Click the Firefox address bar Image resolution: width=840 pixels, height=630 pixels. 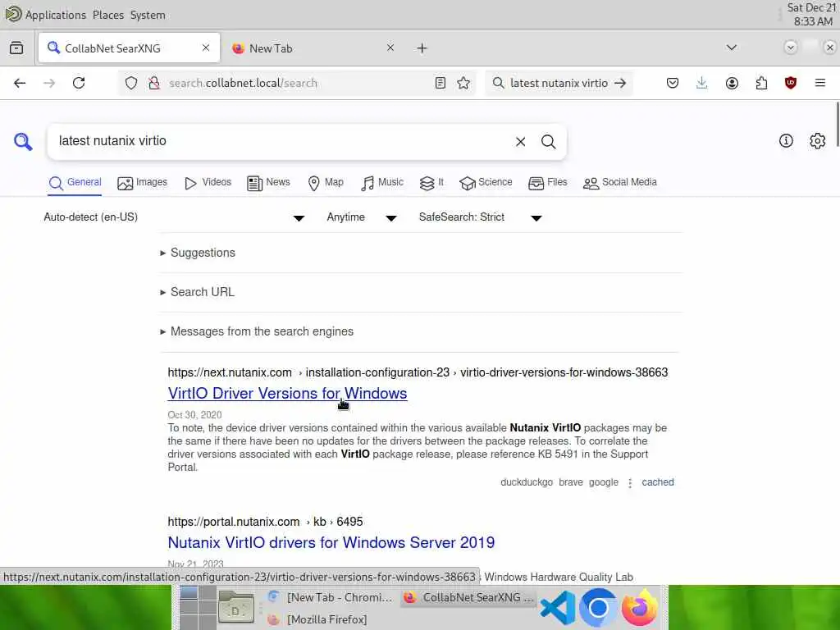coord(297,83)
